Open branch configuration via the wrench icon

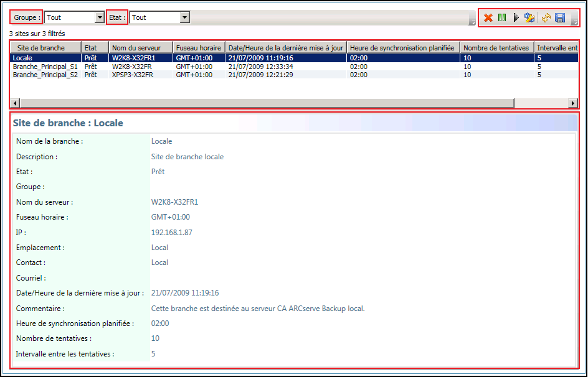pos(529,17)
